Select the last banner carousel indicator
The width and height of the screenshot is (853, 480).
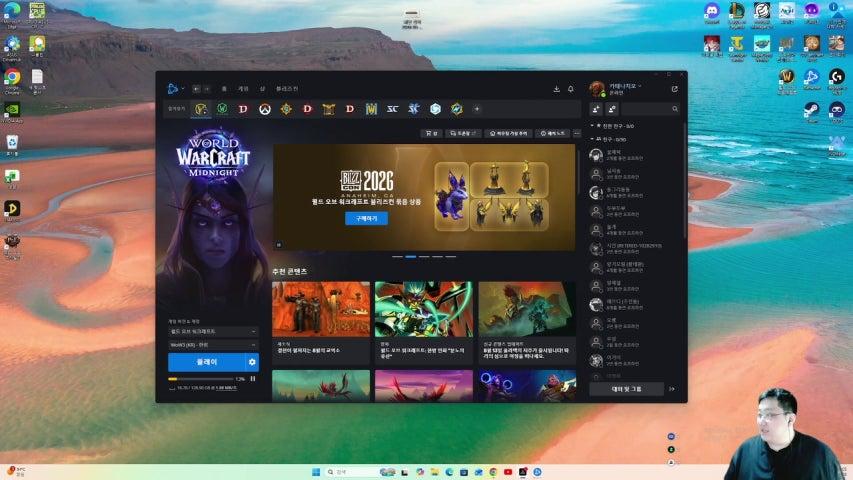[x=451, y=256]
